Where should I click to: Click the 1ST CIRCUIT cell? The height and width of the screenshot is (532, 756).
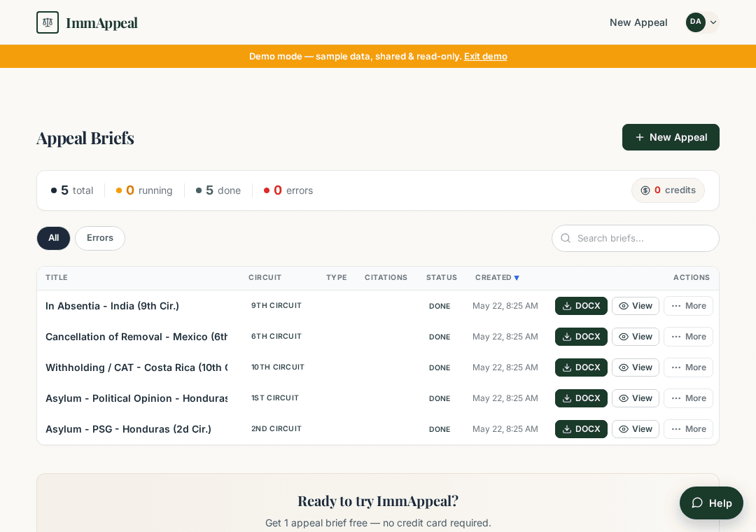(275, 398)
